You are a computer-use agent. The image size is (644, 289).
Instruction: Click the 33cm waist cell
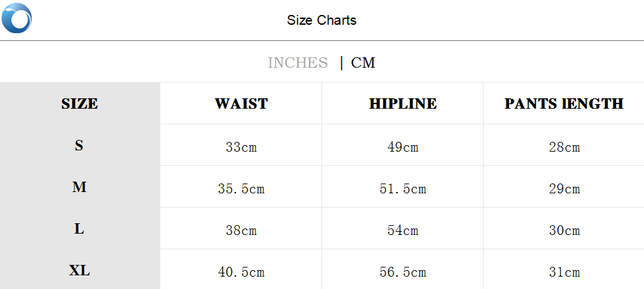coord(241,147)
